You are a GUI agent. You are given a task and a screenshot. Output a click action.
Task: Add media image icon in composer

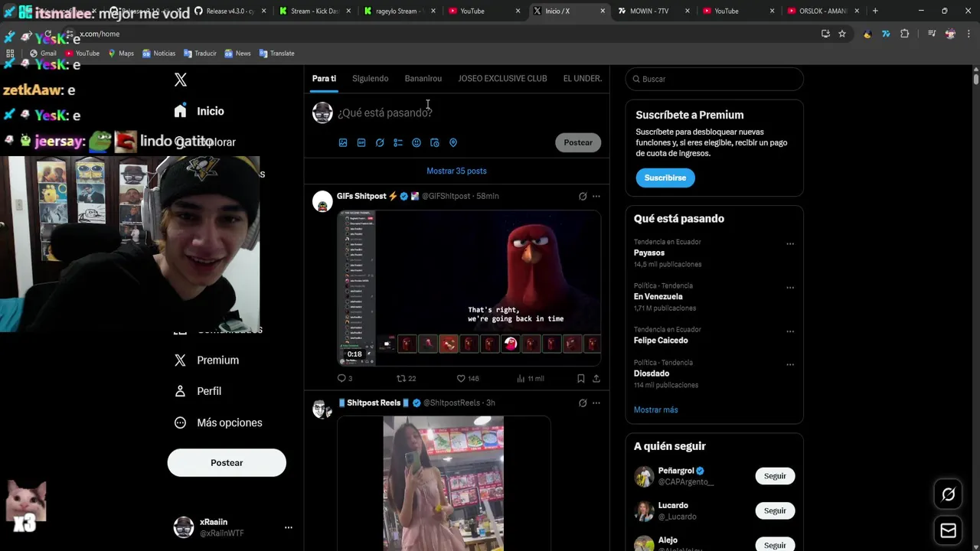[x=343, y=142]
